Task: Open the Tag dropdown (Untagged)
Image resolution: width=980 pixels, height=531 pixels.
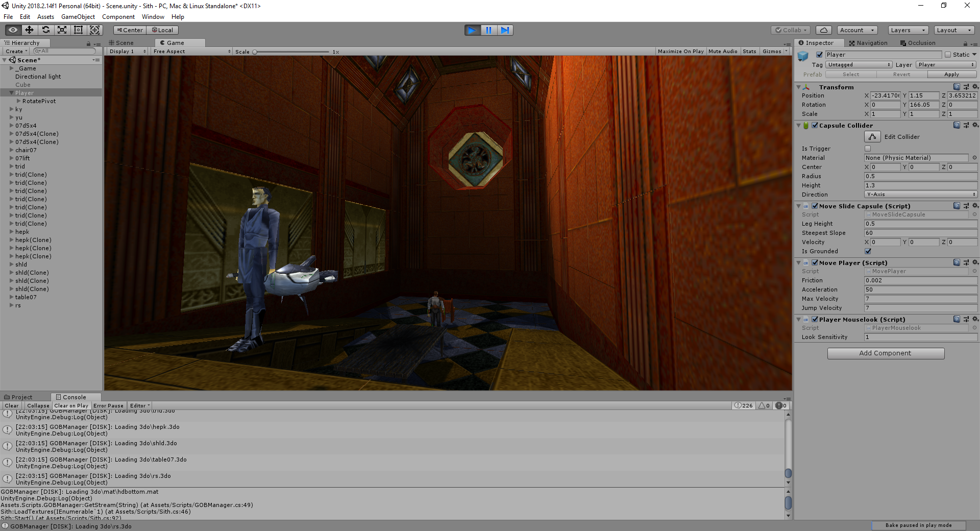Action: coord(859,65)
